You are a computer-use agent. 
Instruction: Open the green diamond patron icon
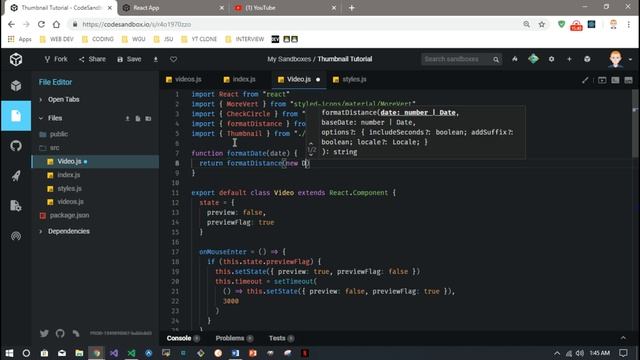tap(533, 59)
